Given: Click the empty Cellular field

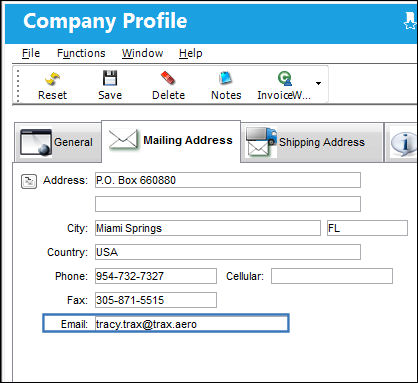Looking at the screenshot, I should point(332,276).
